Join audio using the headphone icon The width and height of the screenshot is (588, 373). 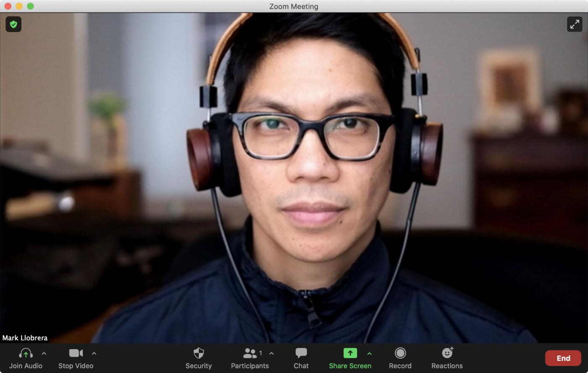tap(26, 354)
